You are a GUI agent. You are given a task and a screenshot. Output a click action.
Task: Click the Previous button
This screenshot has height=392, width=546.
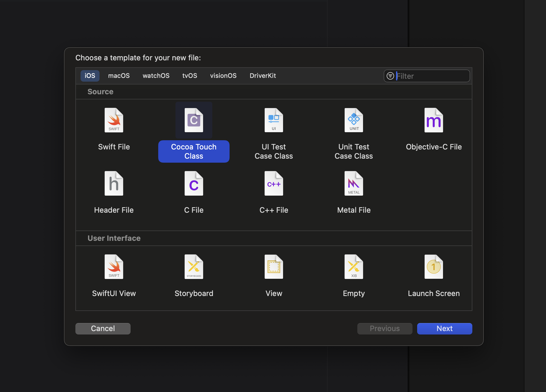[385, 328]
